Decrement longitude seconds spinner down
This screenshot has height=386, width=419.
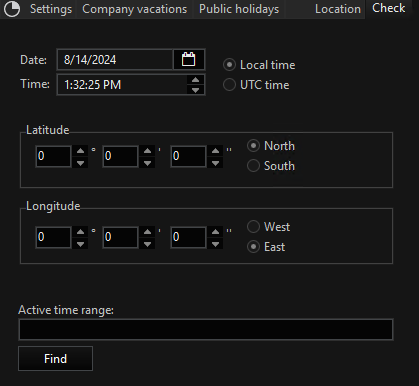215,244
